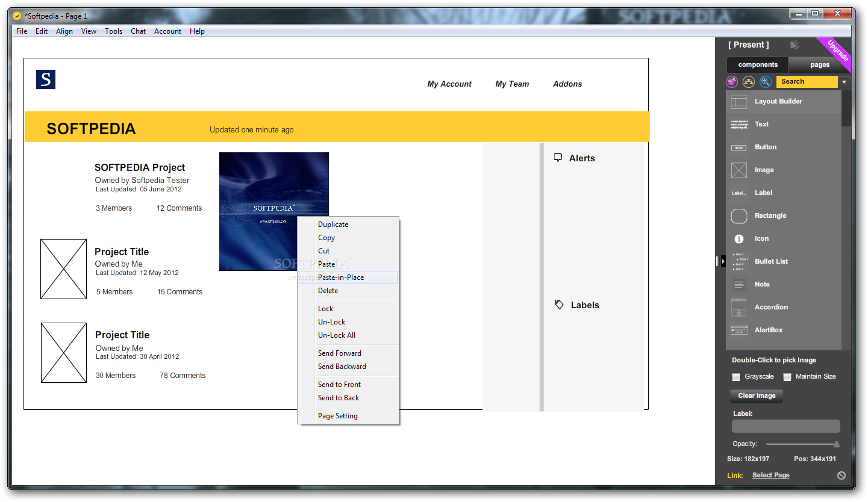Select the Bullet List component icon
The height and width of the screenshot is (502, 868).
(739, 262)
